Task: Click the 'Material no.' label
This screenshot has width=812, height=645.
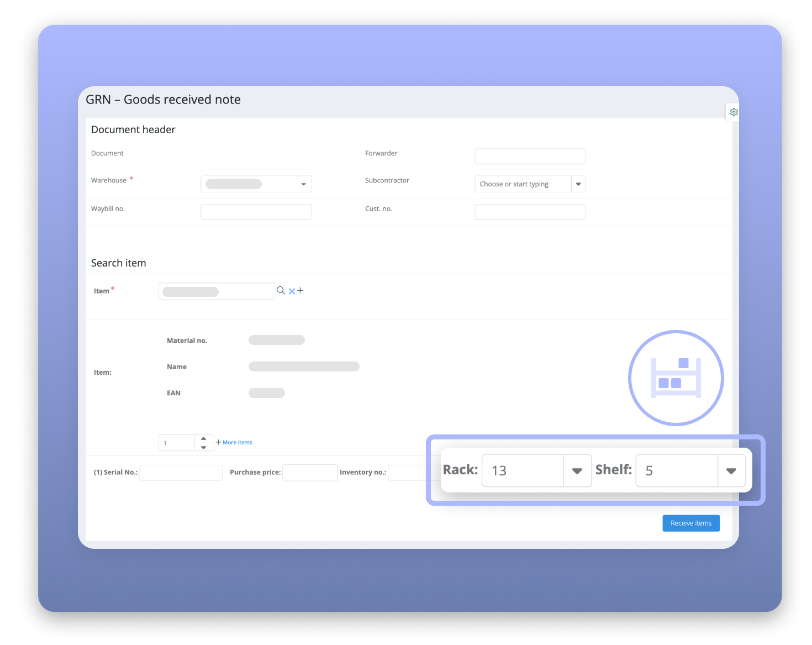Action: coord(187,340)
